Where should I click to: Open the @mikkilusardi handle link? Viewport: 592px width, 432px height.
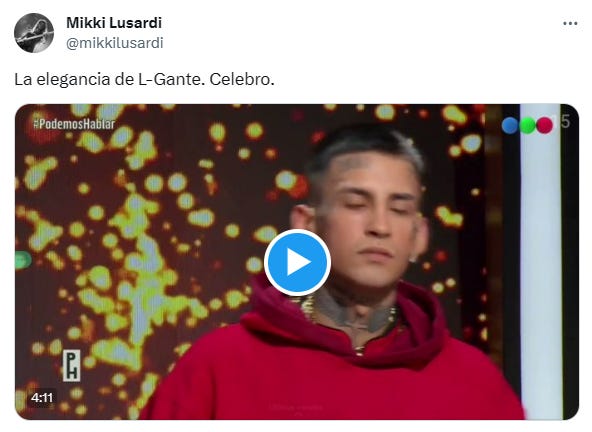pos(115,43)
